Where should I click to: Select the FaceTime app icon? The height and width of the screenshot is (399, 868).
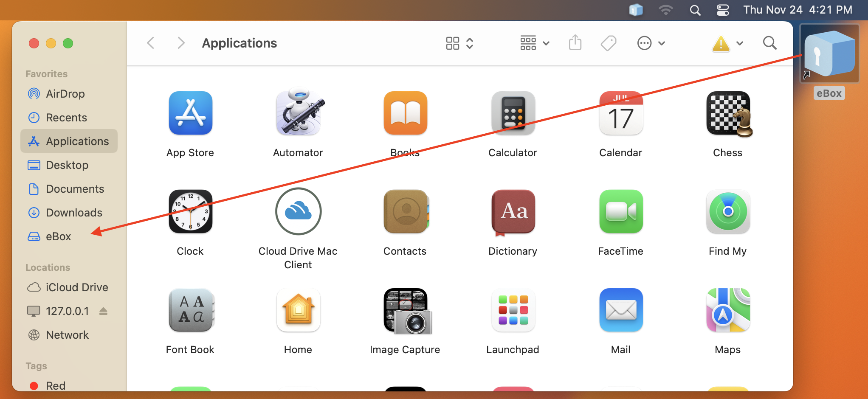tap(621, 211)
